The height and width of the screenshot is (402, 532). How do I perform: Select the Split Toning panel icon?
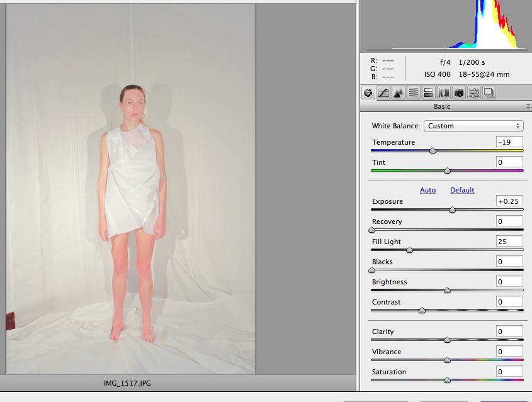pos(429,92)
